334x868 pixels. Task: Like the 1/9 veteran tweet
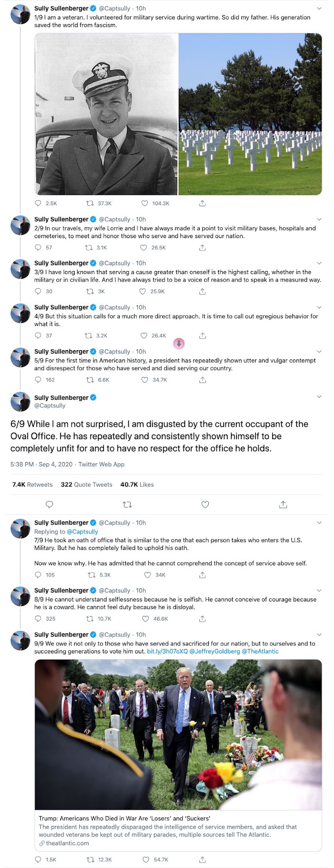pos(145,203)
